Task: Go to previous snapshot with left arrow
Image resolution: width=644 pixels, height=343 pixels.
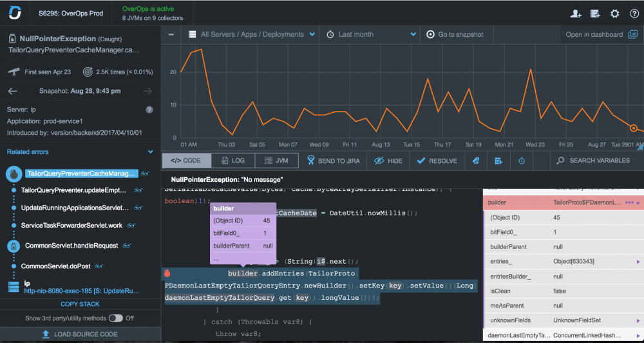Action: pyautogui.click(x=12, y=92)
